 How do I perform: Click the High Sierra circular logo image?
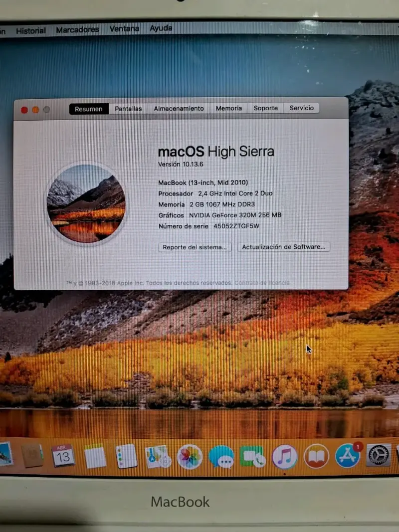(x=86, y=203)
